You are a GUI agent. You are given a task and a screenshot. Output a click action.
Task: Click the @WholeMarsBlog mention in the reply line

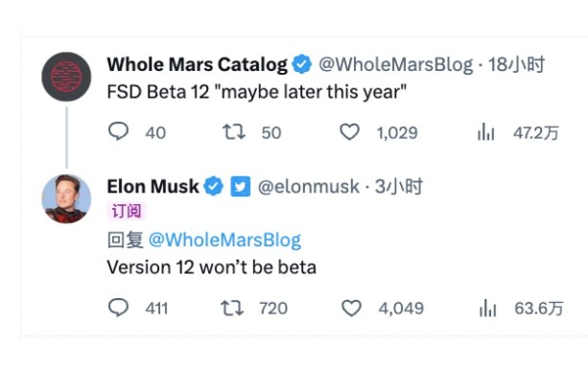pos(224,240)
